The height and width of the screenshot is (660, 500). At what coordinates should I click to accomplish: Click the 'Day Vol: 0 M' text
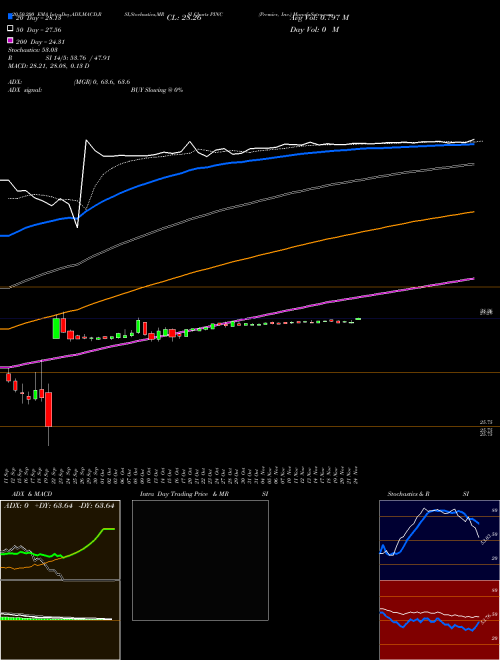[x=314, y=29]
